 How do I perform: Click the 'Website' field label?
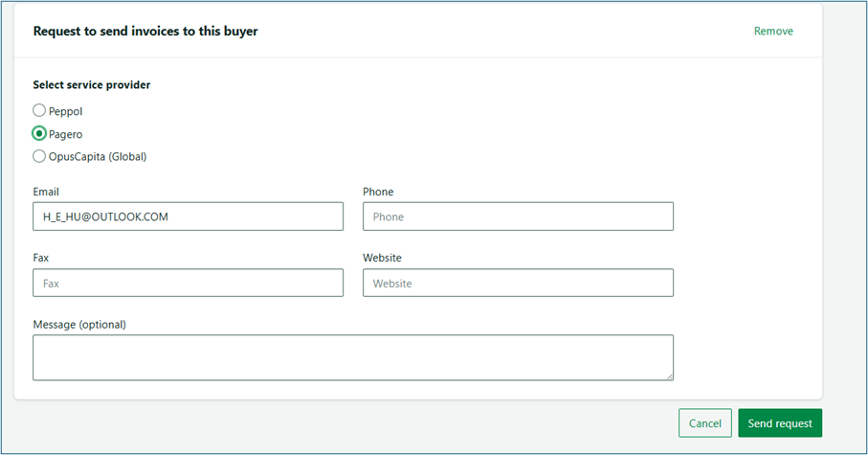382,258
